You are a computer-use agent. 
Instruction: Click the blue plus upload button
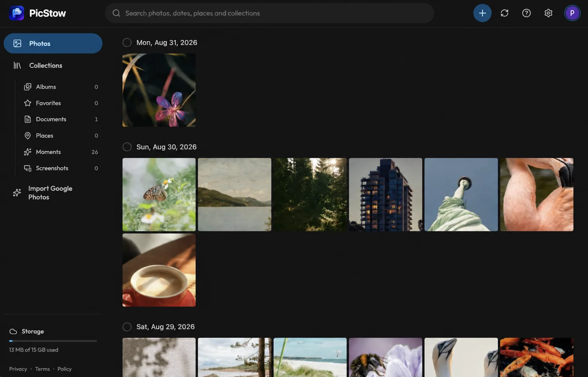coord(482,13)
